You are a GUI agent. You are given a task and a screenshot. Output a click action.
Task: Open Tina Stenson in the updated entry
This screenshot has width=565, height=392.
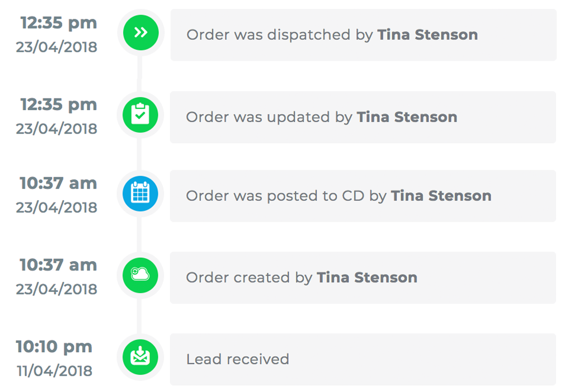pyautogui.click(x=407, y=117)
